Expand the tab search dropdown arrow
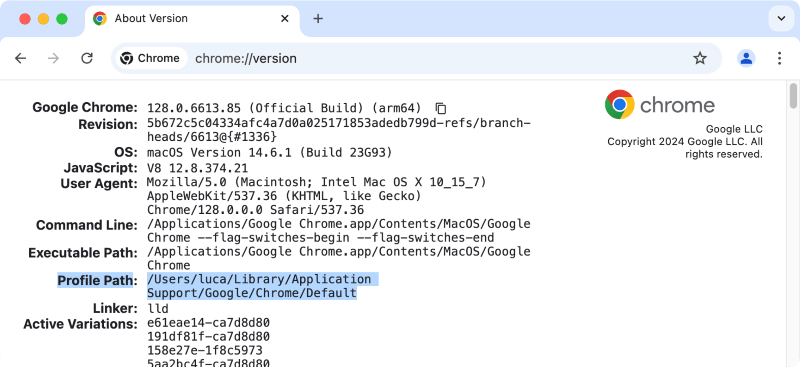Image resolution: width=800 pixels, height=367 pixels. tap(781, 18)
